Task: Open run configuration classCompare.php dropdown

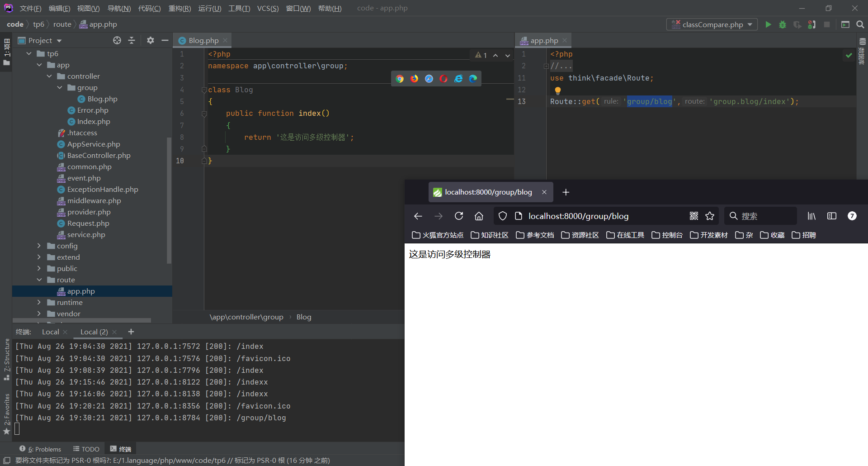Action: pyautogui.click(x=712, y=24)
